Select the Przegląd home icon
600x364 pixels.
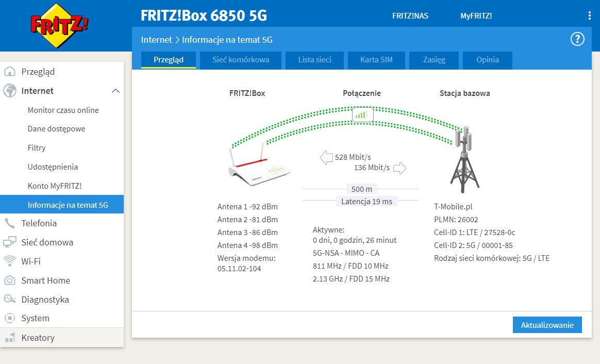10,72
